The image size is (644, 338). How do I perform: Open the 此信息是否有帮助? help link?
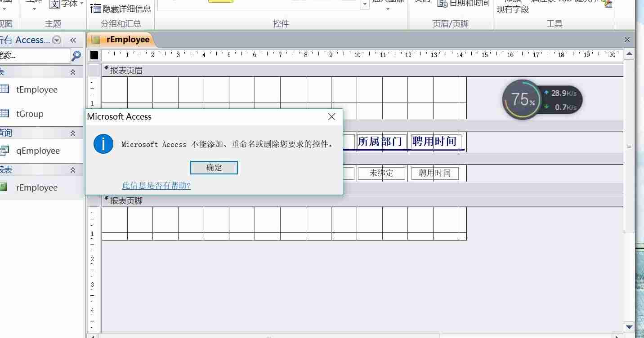pyautogui.click(x=157, y=186)
